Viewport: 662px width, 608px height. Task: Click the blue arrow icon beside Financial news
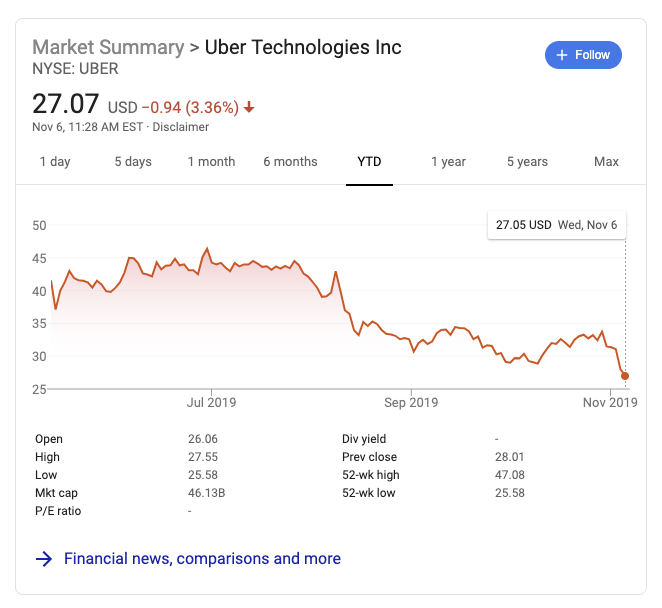[44, 559]
